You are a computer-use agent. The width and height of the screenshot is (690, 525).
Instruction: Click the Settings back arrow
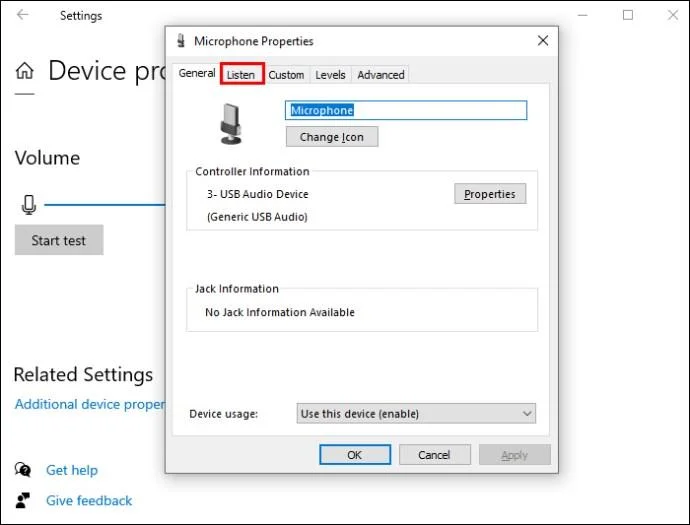[23, 15]
